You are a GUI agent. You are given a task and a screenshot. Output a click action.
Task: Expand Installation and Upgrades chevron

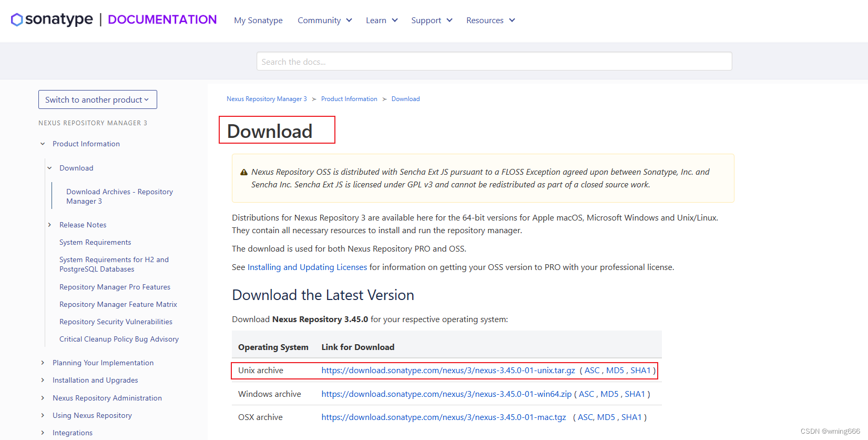click(x=43, y=380)
